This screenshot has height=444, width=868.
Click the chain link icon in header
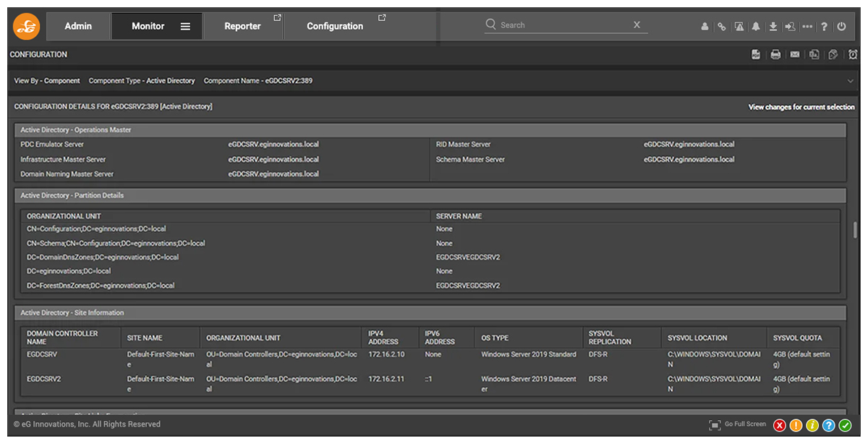click(x=721, y=27)
